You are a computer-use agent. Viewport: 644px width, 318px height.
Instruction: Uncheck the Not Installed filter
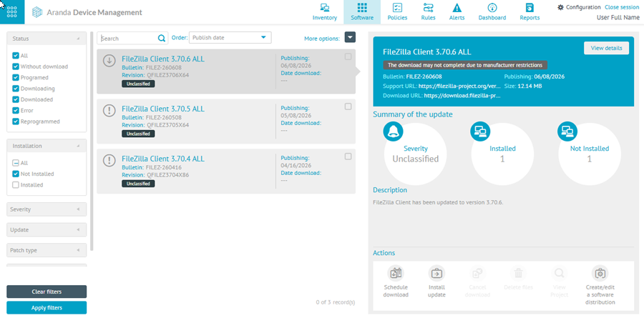tap(16, 174)
